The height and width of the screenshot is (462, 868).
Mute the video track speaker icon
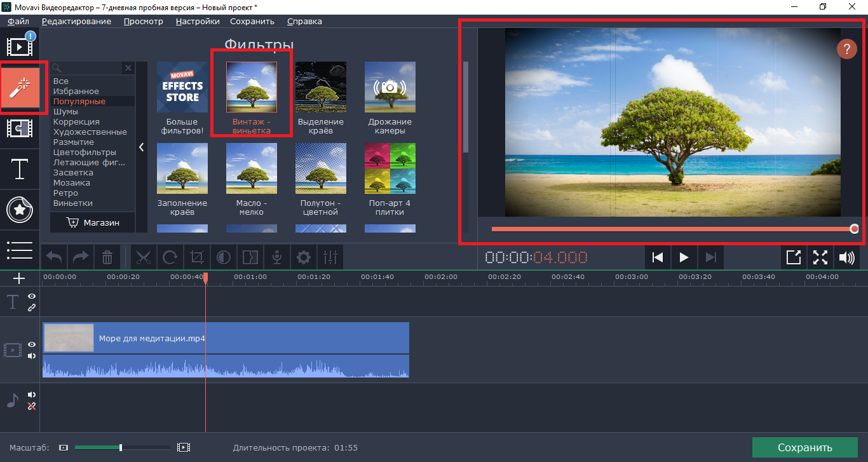click(x=32, y=356)
